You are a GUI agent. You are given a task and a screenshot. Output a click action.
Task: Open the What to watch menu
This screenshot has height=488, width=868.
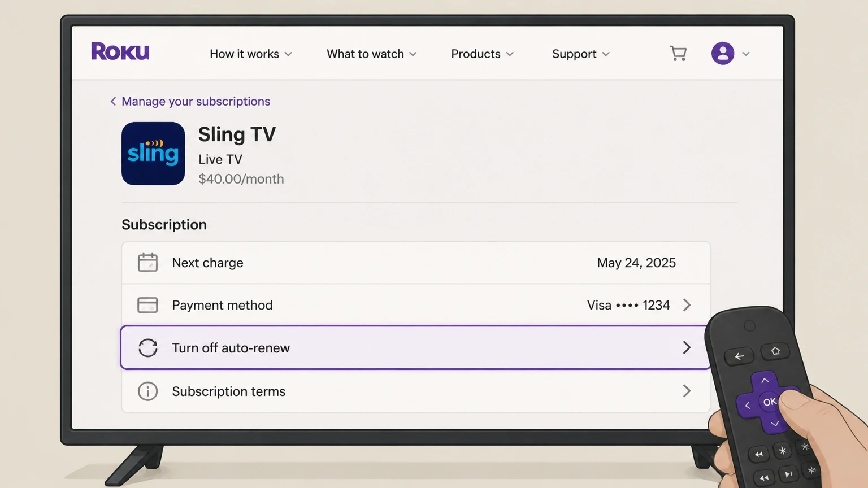(372, 54)
